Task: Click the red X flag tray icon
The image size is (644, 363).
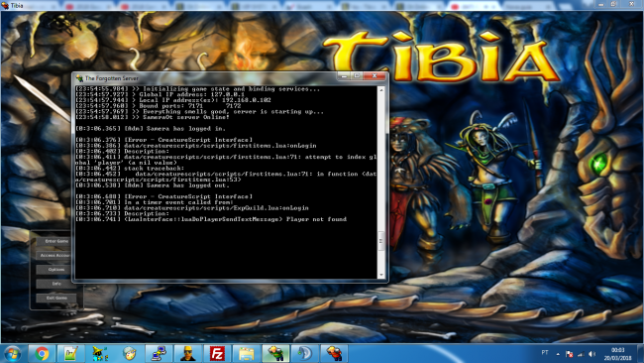Action: point(570,353)
